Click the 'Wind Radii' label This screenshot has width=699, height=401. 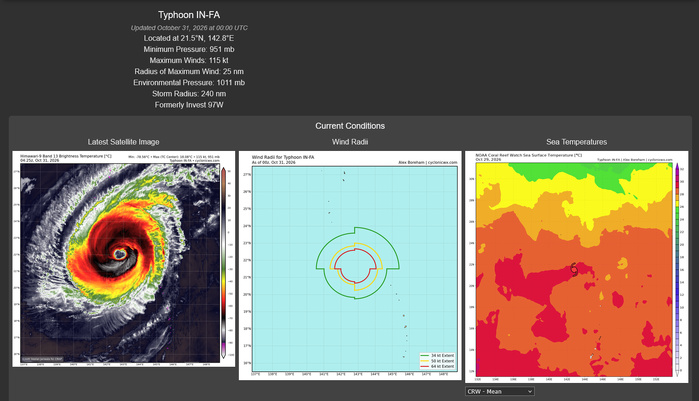click(350, 142)
